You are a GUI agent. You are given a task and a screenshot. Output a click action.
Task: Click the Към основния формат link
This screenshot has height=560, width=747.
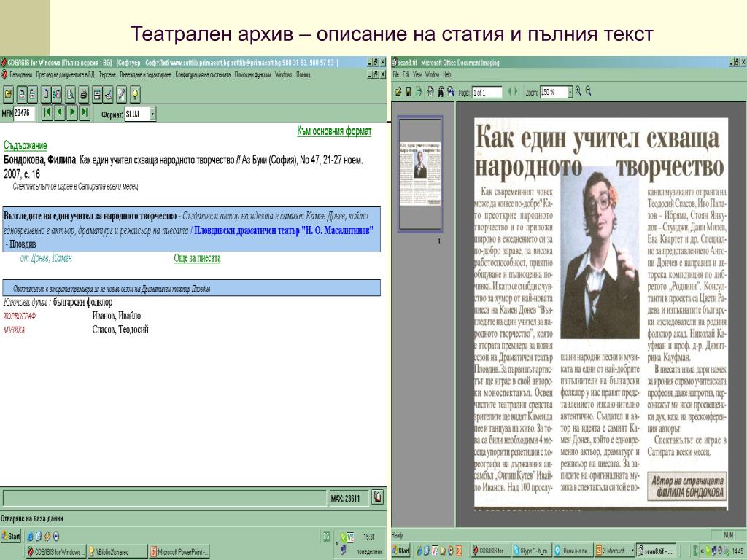tap(334, 131)
